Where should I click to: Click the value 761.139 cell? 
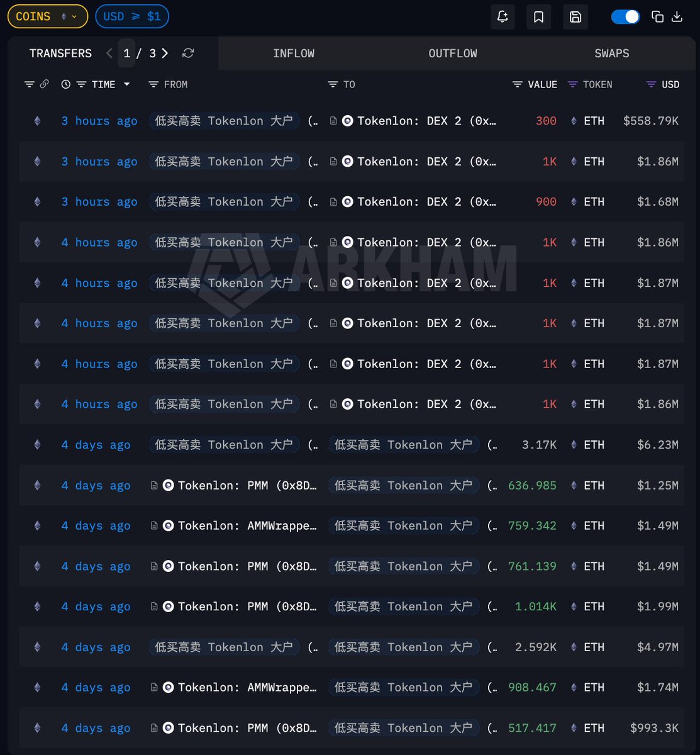click(532, 566)
